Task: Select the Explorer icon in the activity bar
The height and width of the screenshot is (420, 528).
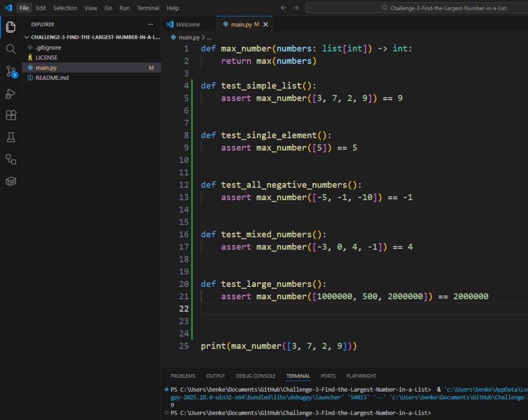Action: [11, 27]
